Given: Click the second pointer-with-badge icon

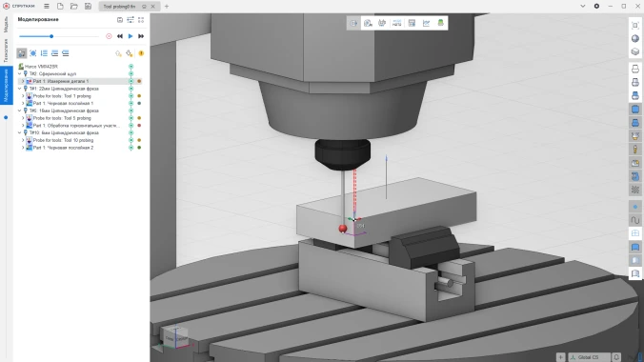Looking at the screenshot, I should click(130, 53).
